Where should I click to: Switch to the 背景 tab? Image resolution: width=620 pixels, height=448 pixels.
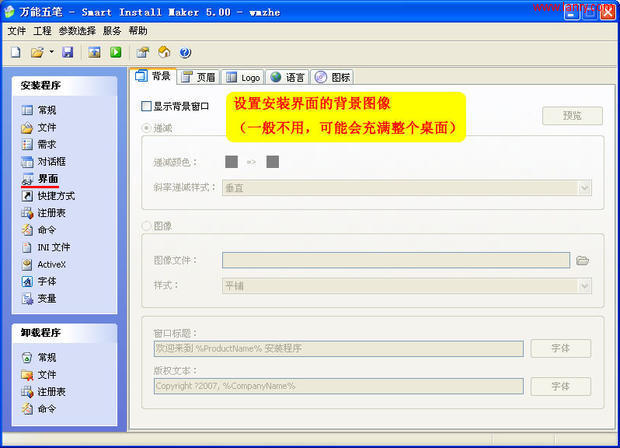153,76
